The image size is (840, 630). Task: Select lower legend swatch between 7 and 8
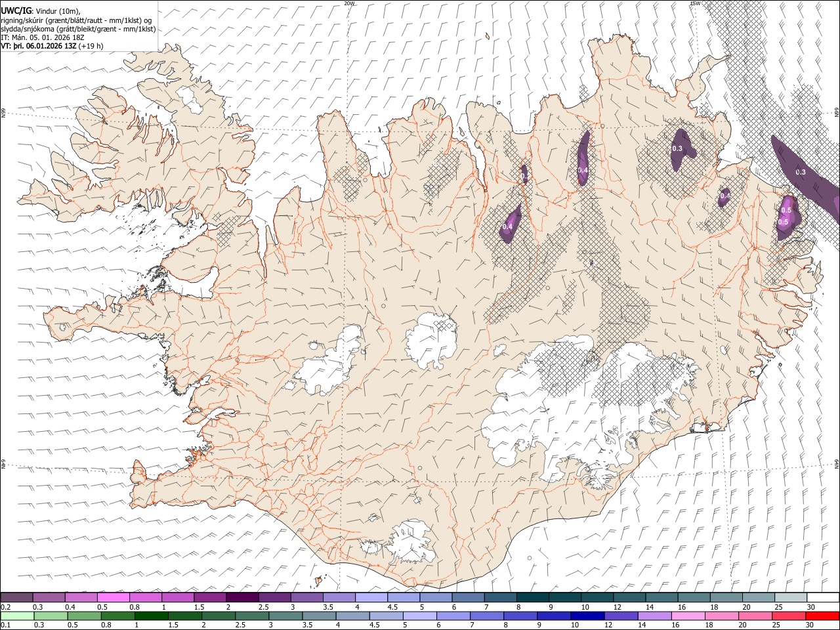coord(487,616)
